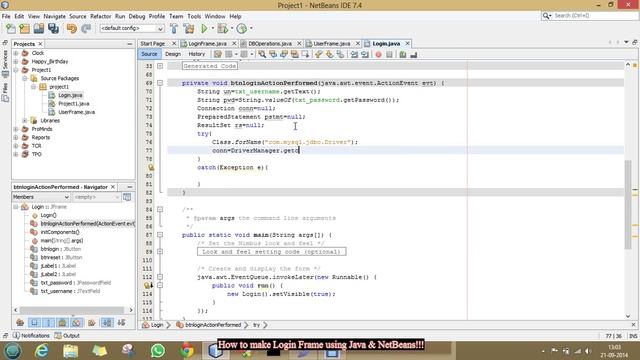Click the Navigator horizontal scrollbar thumb
Screen dimensions: 640x360
coord(72,310)
